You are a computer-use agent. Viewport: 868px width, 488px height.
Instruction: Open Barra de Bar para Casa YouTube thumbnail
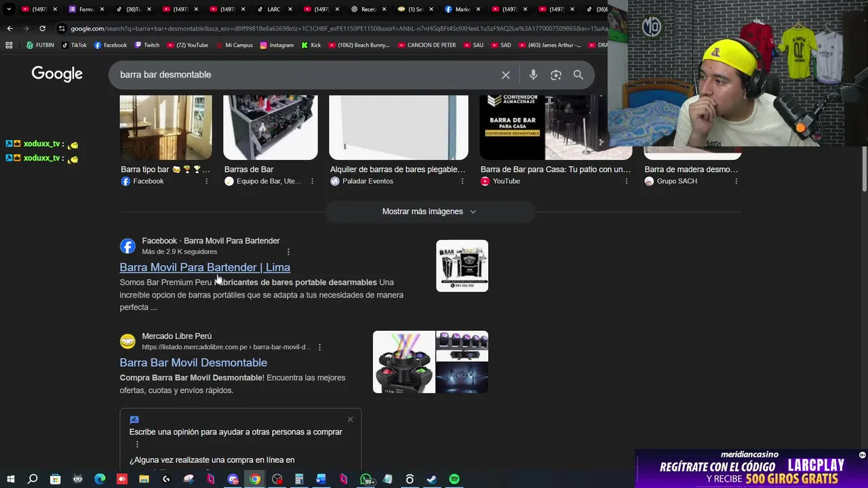(x=555, y=127)
